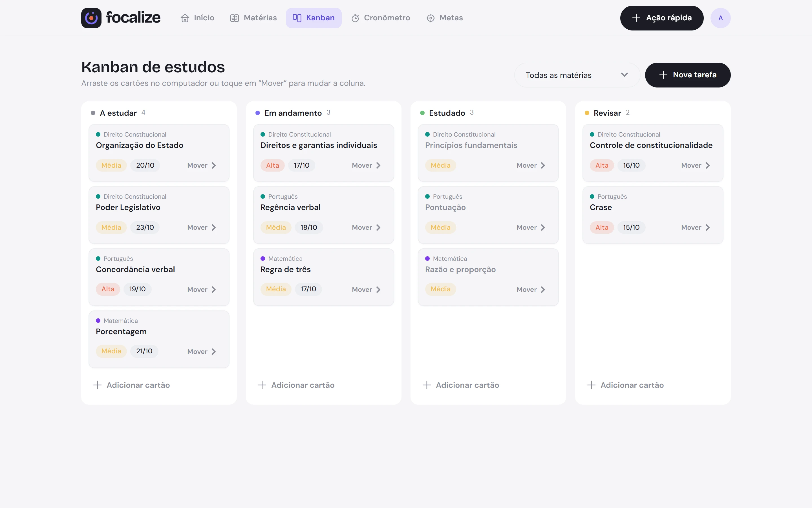This screenshot has width=812, height=508.
Task: Click the Revisar column header
Action: click(607, 113)
